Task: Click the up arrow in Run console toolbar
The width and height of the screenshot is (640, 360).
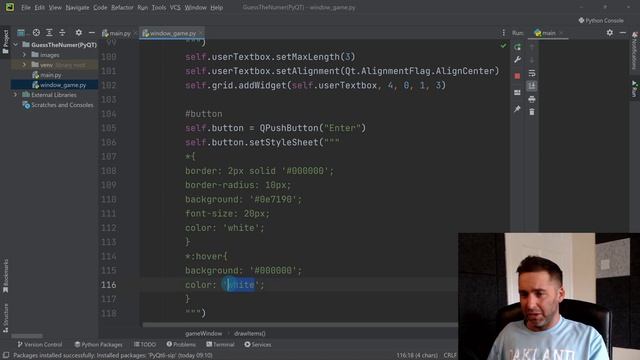Action: tap(532, 47)
